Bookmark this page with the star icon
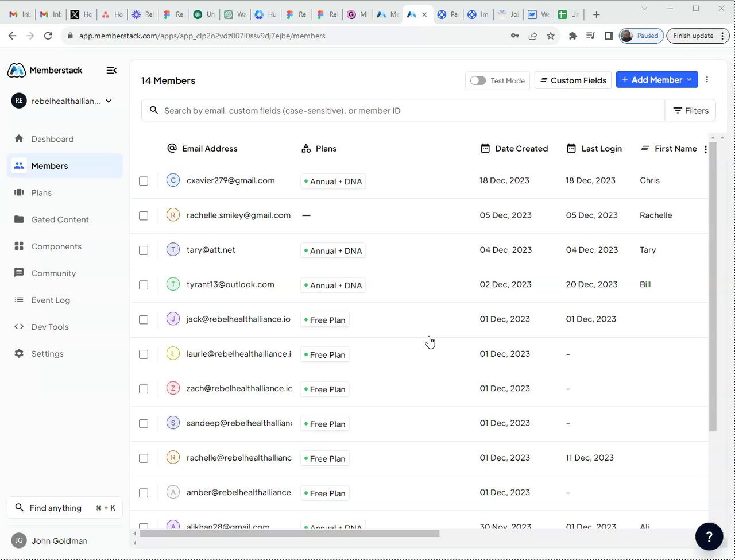The image size is (735, 560). click(x=551, y=36)
